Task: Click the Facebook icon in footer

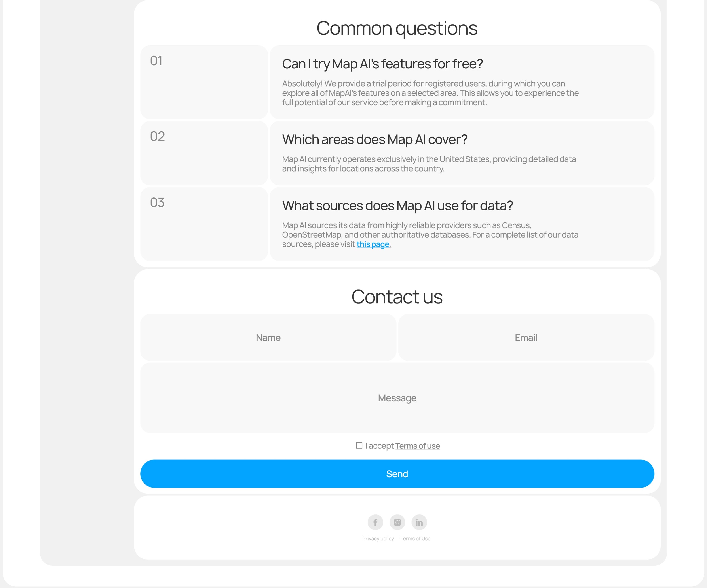Action: tap(375, 522)
